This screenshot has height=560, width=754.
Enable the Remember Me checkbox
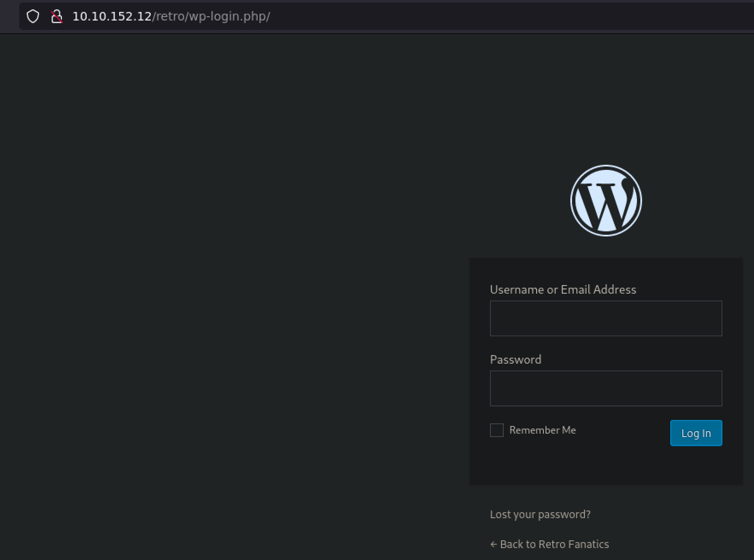pos(496,430)
